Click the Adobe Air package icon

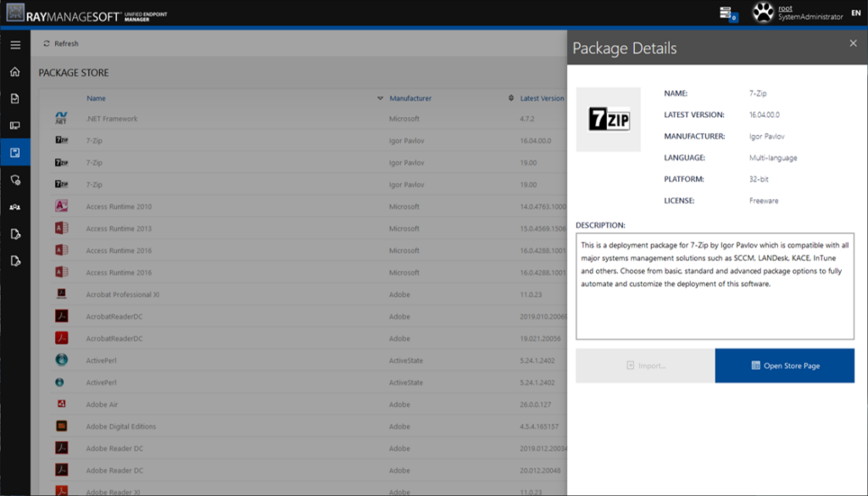point(61,404)
